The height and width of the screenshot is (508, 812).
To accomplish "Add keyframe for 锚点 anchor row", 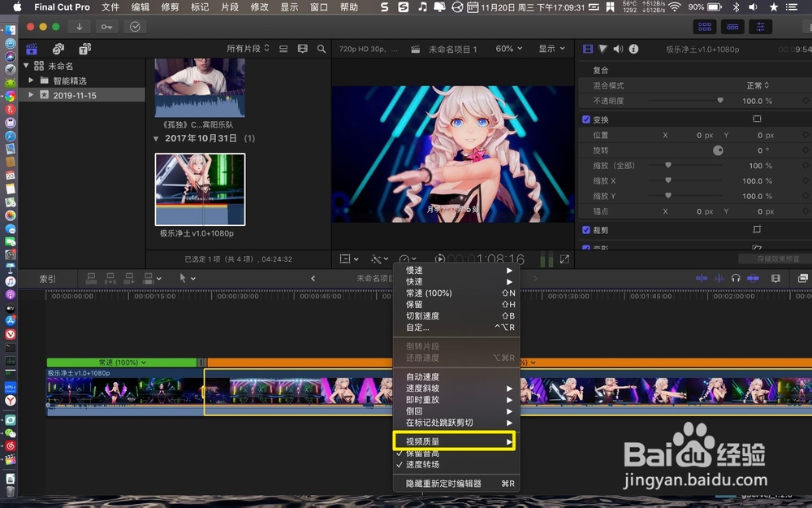I will [x=806, y=211].
